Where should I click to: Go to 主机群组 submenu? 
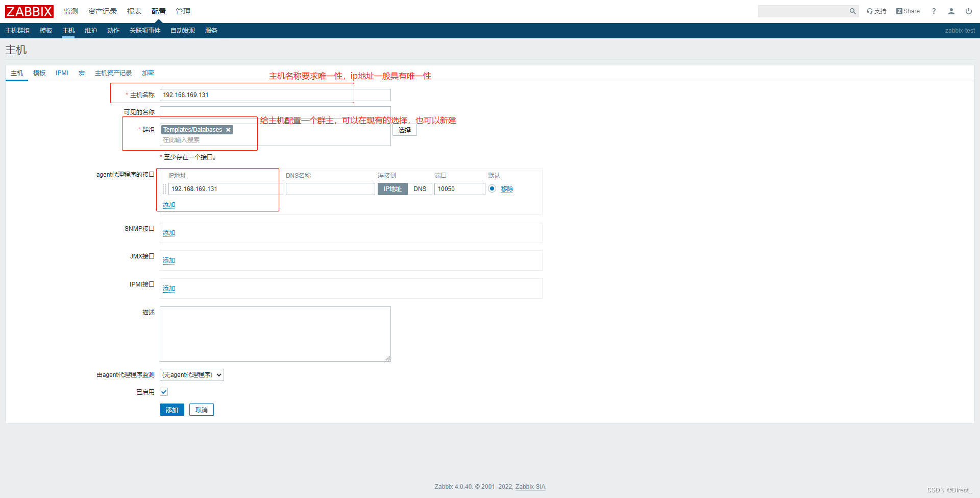click(17, 31)
